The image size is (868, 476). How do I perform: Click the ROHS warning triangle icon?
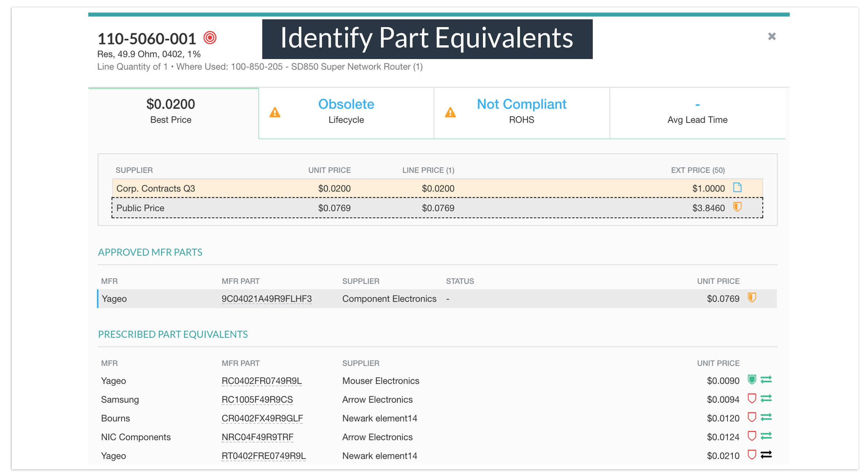tap(450, 112)
